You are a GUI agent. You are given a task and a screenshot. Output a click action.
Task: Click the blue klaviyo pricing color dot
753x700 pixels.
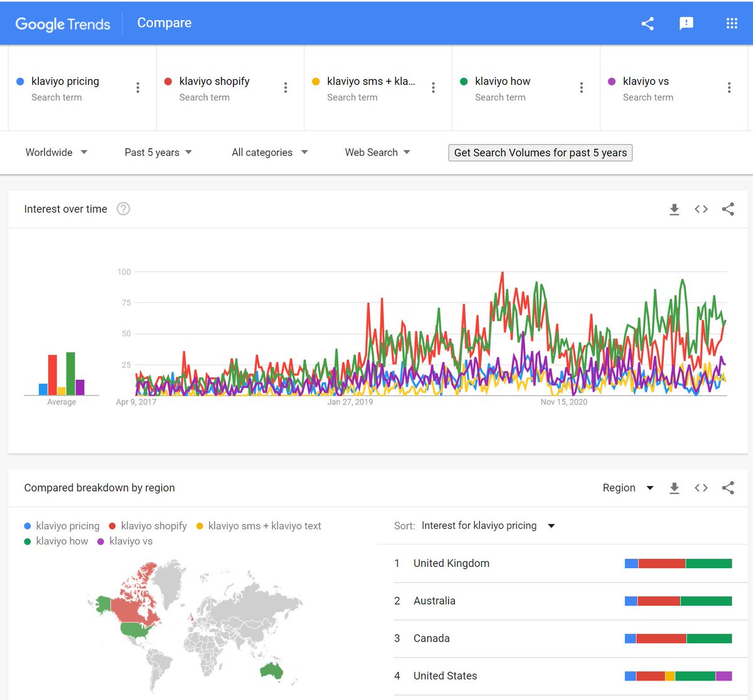[19, 81]
